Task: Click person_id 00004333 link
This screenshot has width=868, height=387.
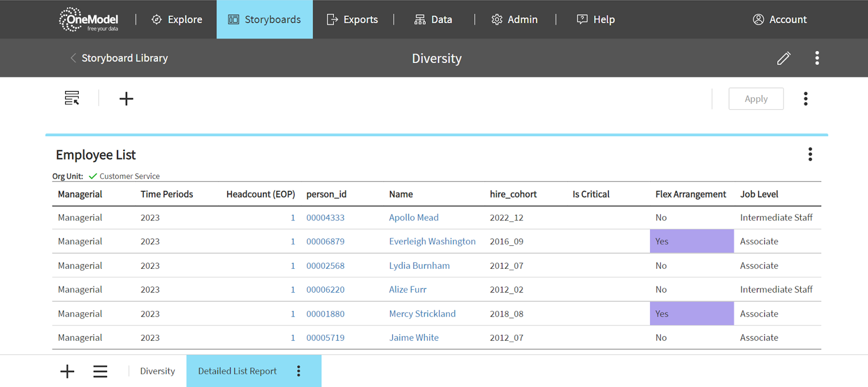Action: coord(325,218)
